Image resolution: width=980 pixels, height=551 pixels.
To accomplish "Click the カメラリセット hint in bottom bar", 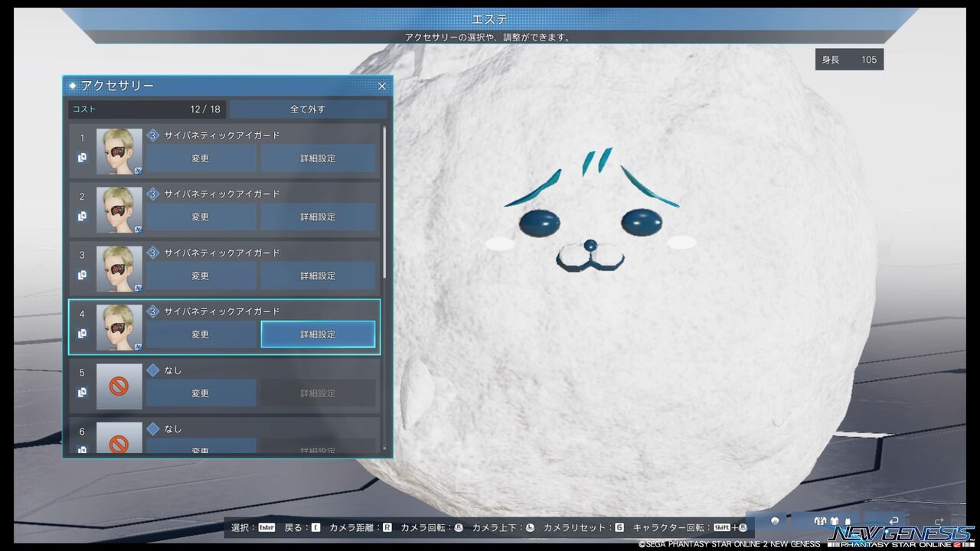I will coord(583,527).
